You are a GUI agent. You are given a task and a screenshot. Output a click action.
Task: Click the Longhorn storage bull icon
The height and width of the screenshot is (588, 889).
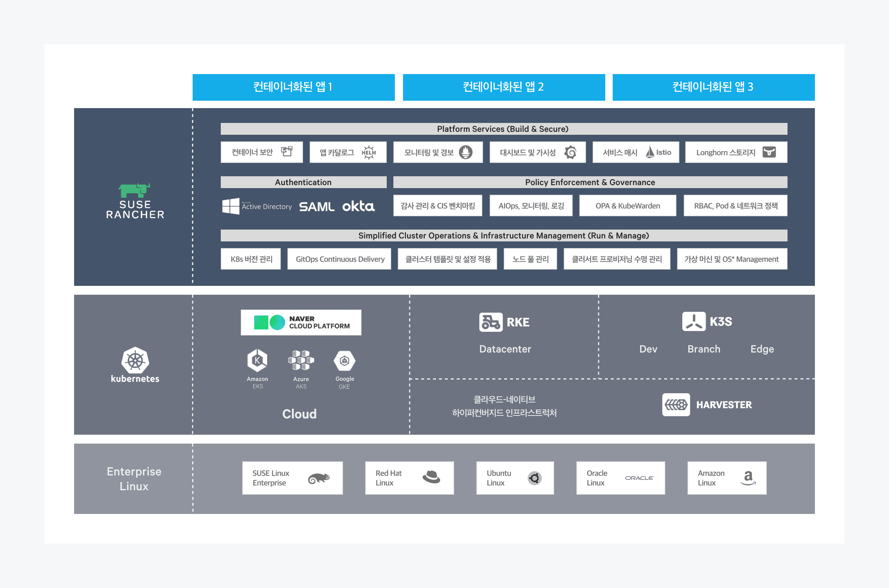769,152
